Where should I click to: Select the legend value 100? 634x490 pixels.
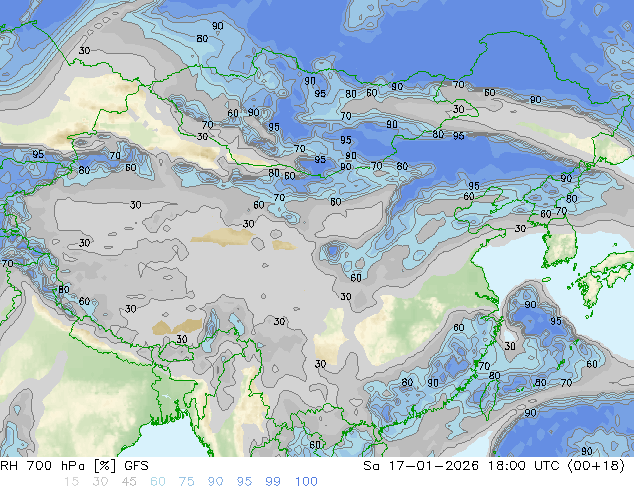(306, 482)
